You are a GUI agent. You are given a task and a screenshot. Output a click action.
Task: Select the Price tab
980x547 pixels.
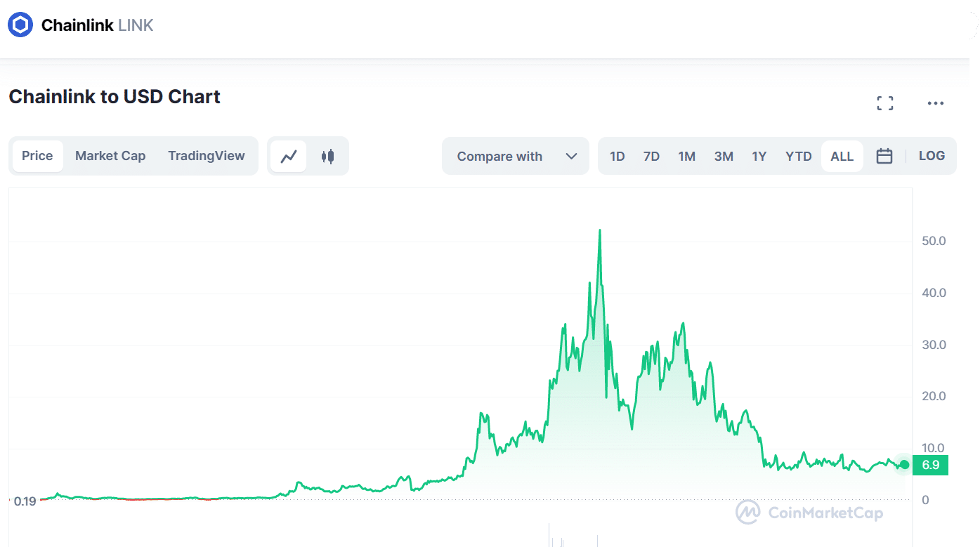pos(37,156)
